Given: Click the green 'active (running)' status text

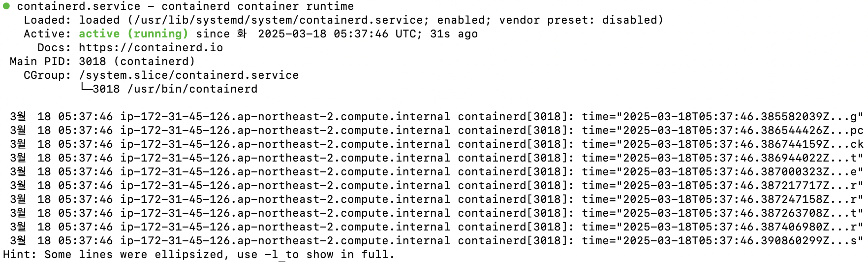Looking at the screenshot, I should coord(133,34).
